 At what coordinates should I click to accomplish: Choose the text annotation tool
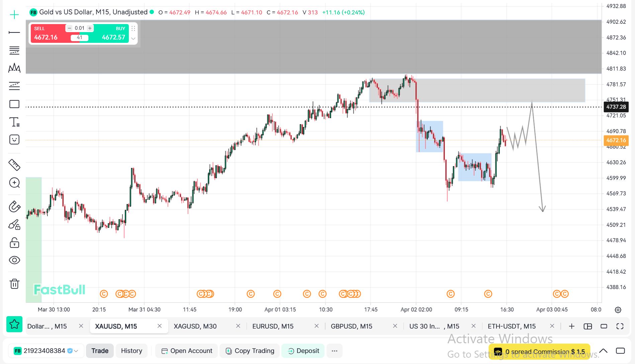point(14,122)
